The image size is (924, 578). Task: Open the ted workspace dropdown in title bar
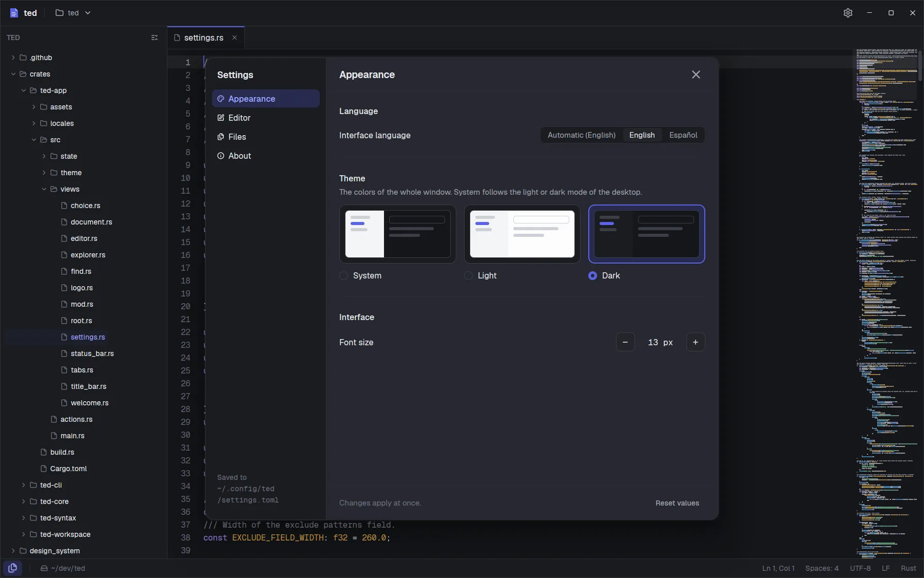pos(73,13)
